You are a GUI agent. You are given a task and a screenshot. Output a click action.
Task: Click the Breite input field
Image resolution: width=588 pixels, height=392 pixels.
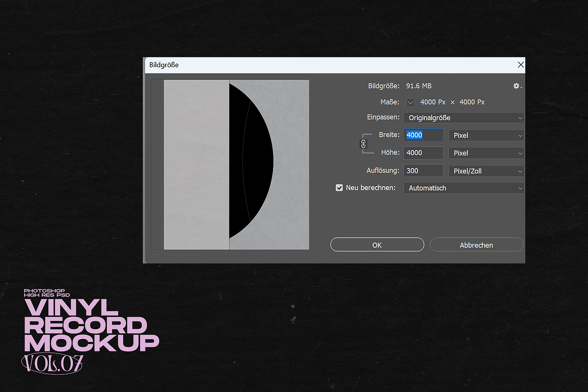pyautogui.click(x=423, y=135)
